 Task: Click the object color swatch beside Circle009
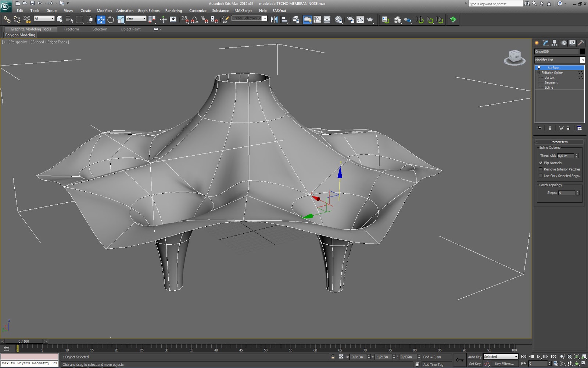582,52
